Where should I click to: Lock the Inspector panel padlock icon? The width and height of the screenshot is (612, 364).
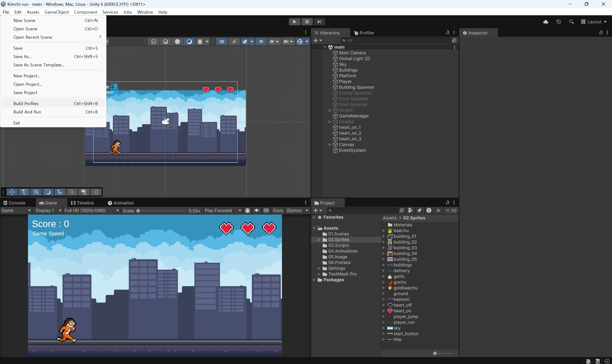click(601, 32)
